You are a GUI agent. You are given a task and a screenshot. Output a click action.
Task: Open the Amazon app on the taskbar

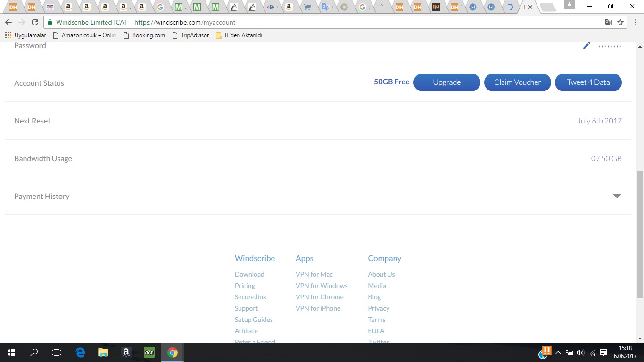pyautogui.click(x=126, y=353)
